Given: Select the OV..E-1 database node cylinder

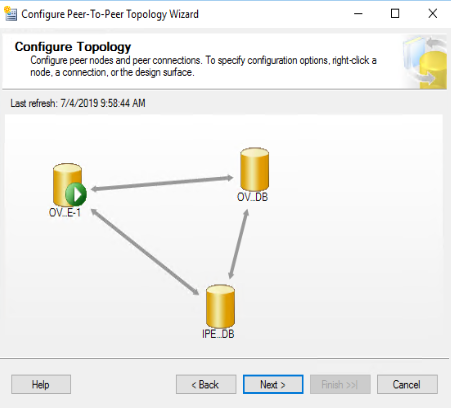Looking at the screenshot, I should 67,184.
